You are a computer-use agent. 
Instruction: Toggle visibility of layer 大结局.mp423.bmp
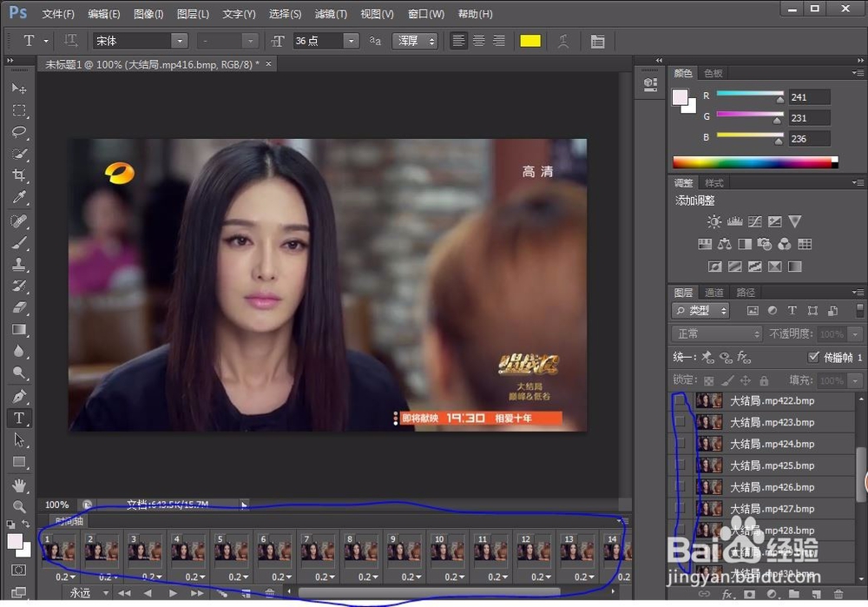(681, 422)
